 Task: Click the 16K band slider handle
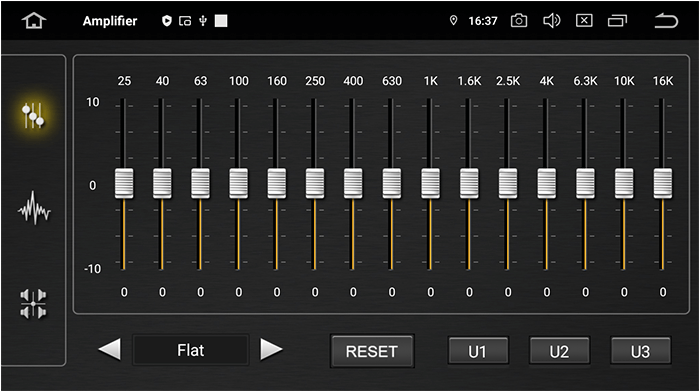tap(662, 183)
